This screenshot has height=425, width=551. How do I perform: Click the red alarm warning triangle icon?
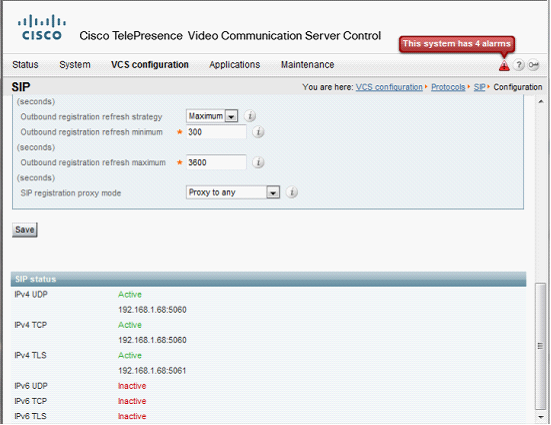[504, 65]
